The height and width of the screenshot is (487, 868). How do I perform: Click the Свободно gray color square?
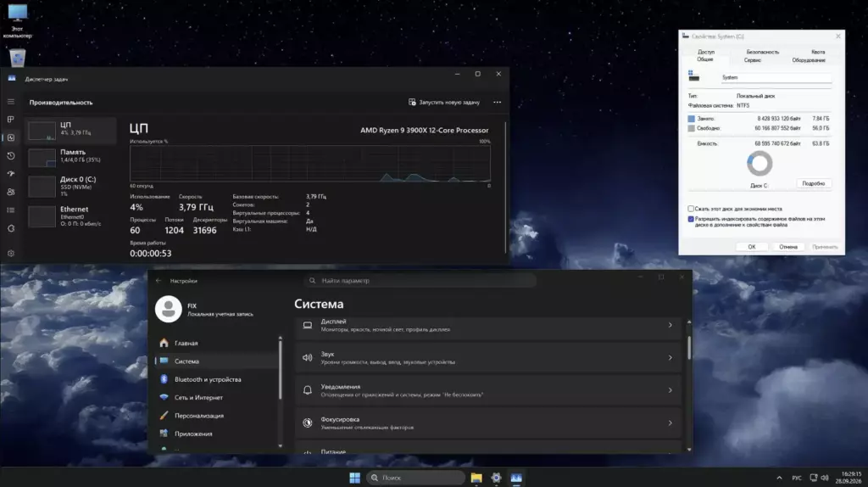[x=691, y=128]
